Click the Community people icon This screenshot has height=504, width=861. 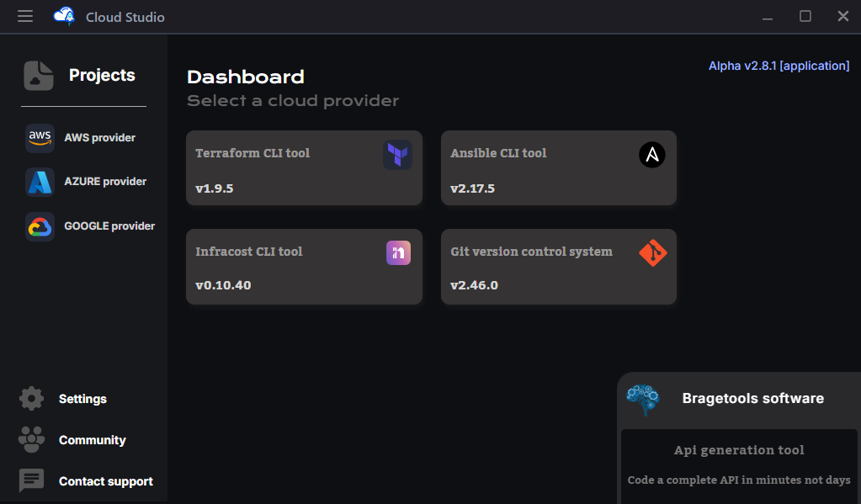pyautogui.click(x=32, y=440)
